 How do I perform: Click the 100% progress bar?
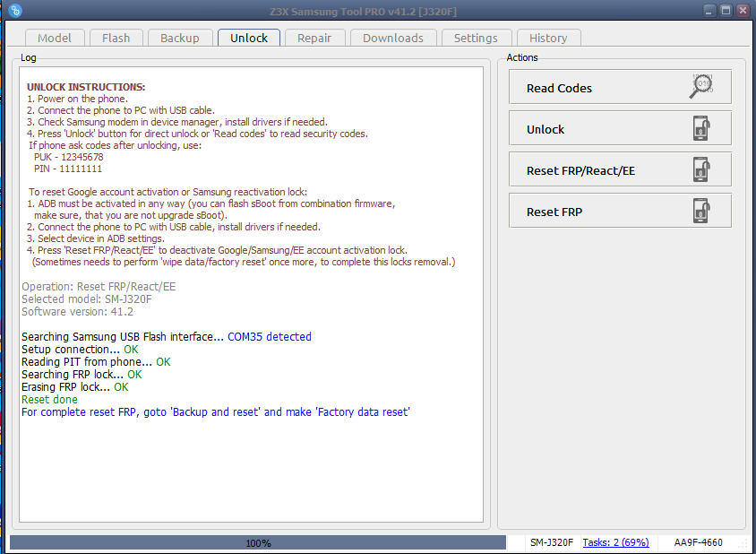pyautogui.click(x=258, y=542)
